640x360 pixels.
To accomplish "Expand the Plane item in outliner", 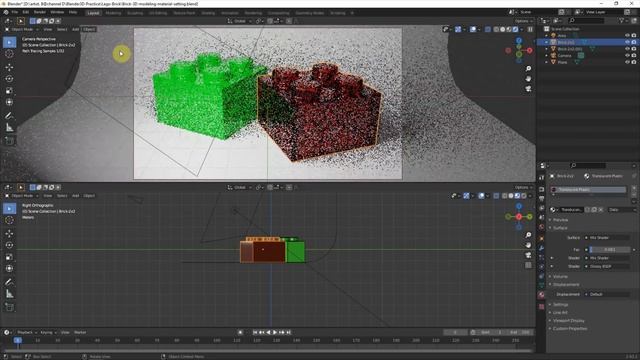I will 547,62.
